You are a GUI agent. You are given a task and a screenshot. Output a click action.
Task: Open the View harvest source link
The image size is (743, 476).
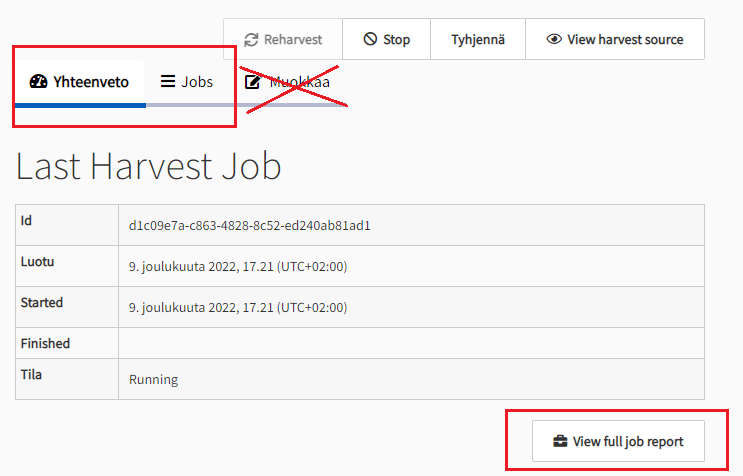coord(615,40)
